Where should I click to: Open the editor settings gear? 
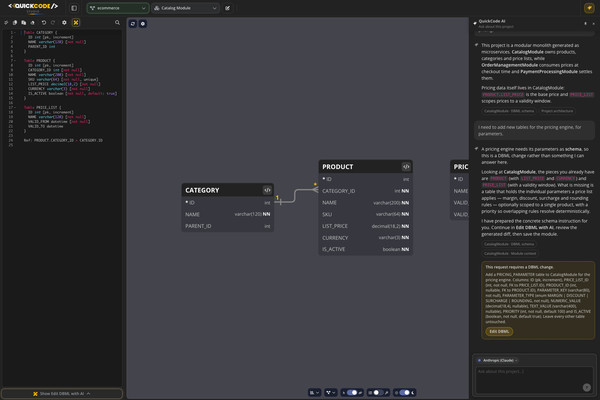[x=64, y=23]
